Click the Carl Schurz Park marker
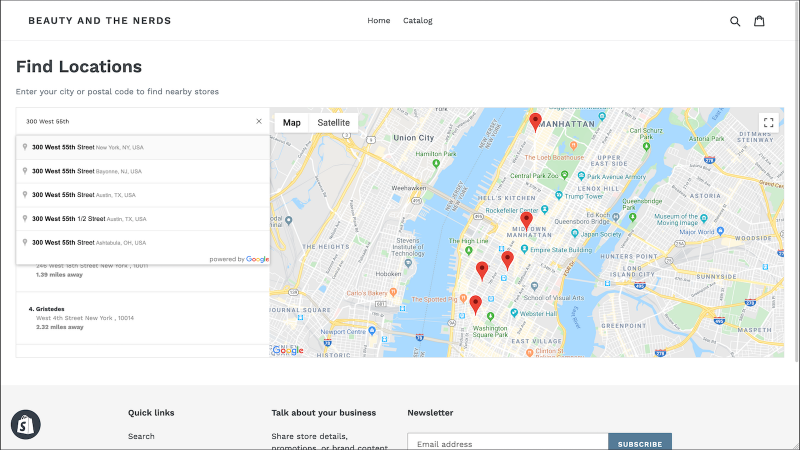 tap(646, 146)
